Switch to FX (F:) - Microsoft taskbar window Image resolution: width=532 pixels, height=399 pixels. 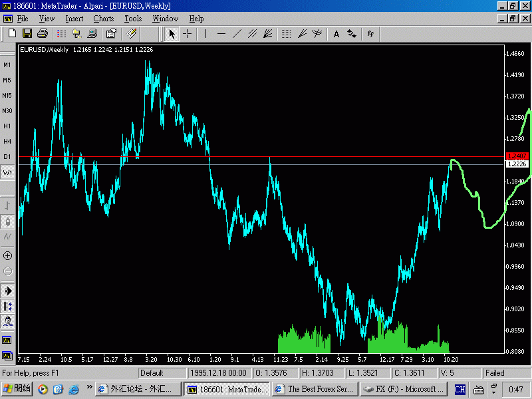click(x=403, y=389)
